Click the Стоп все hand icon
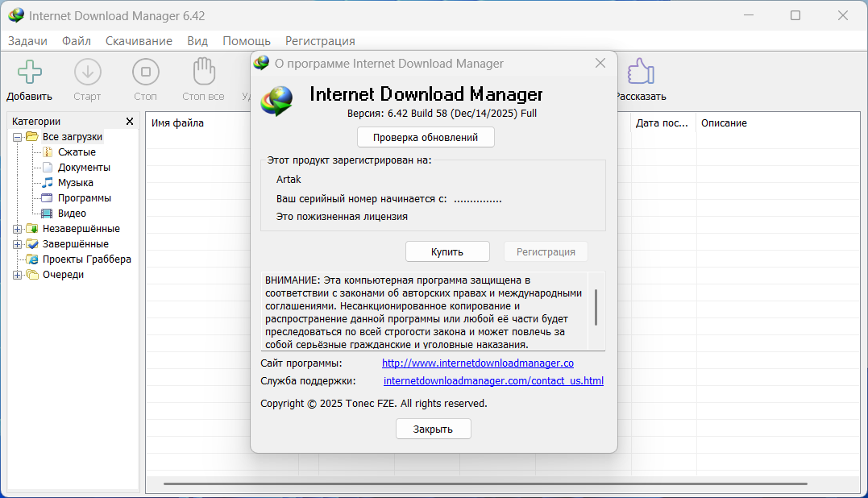The width and height of the screenshot is (868, 498). click(x=204, y=72)
